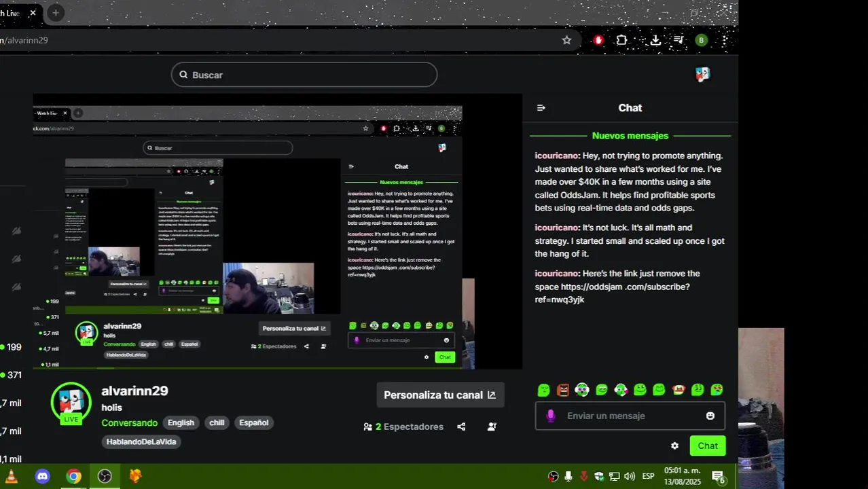Screen dimensions: 868x489
Task: Open the orange app on taskbar
Action: pos(135,477)
